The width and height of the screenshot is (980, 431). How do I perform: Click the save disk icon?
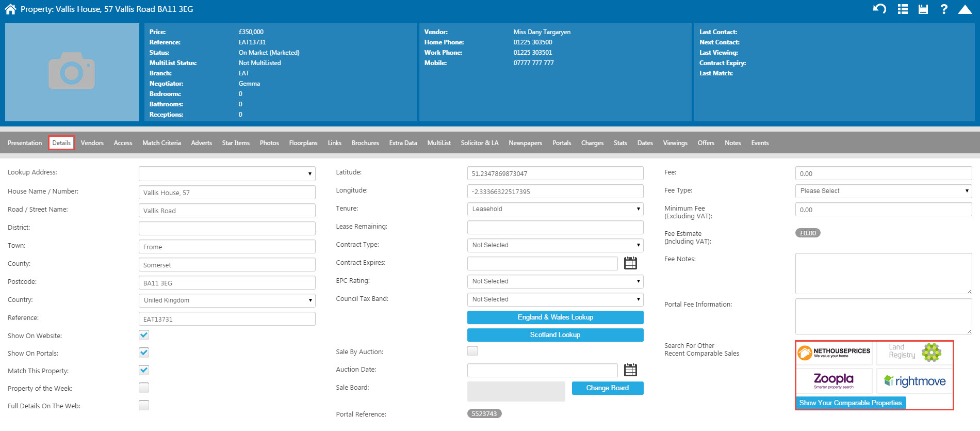pyautogui.click(x=923, y=9)
